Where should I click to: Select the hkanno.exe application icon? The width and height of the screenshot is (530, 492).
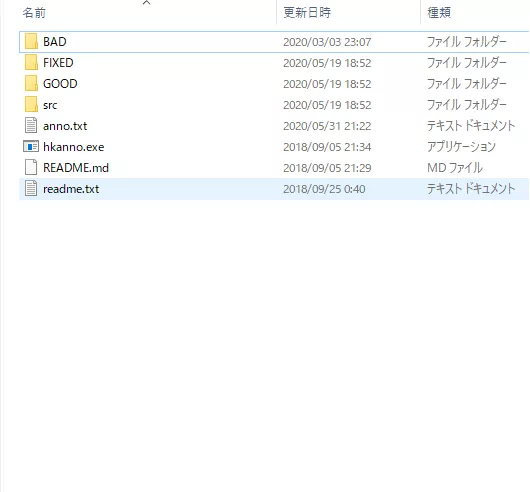pos(31,147)
